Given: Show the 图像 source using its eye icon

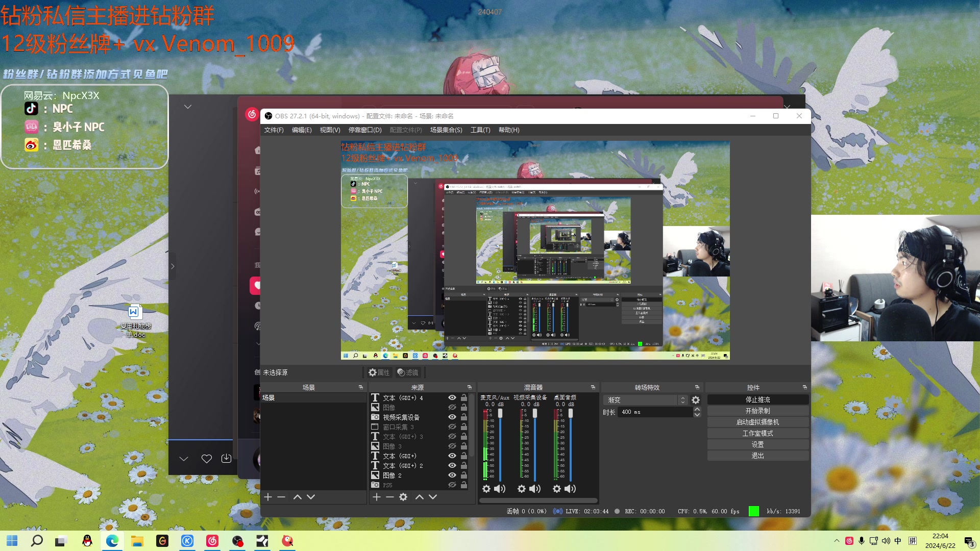Looking at the screenshot, I should (x=452, y=407).
